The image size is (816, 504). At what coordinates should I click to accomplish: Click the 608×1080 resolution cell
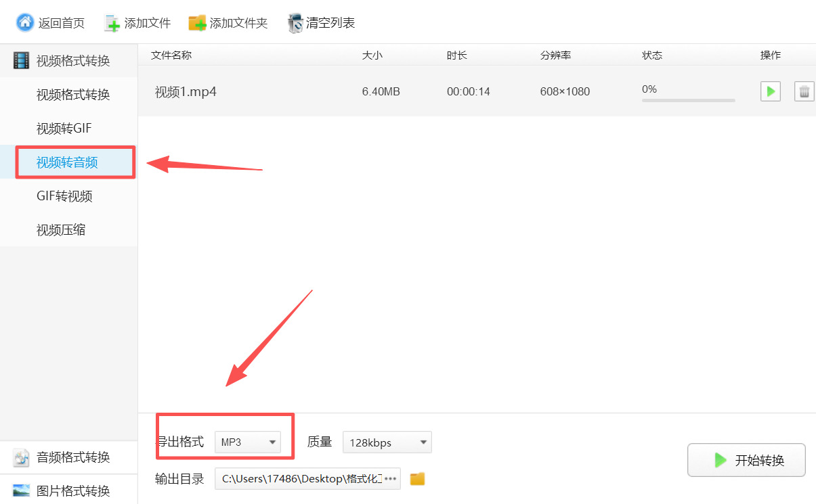coord(565,91)
